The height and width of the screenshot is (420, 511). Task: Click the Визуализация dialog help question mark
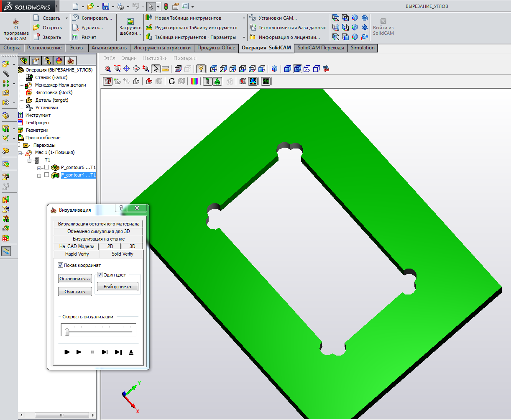pos(121,208)
